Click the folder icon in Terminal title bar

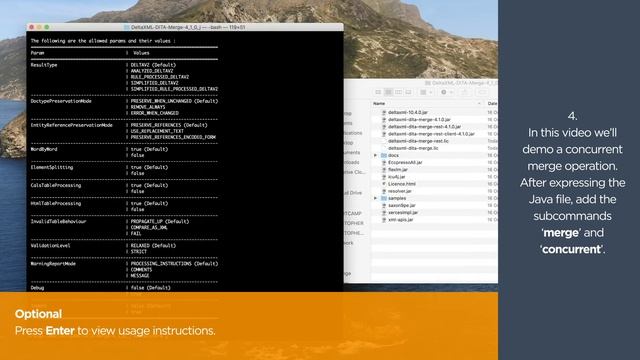tap(127, 27)
